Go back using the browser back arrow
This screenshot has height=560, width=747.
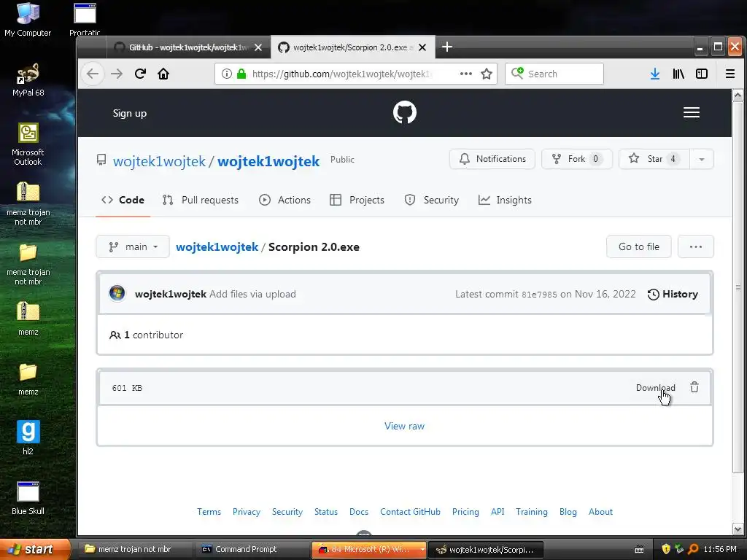pyautogui.click(x=93, y=74)
